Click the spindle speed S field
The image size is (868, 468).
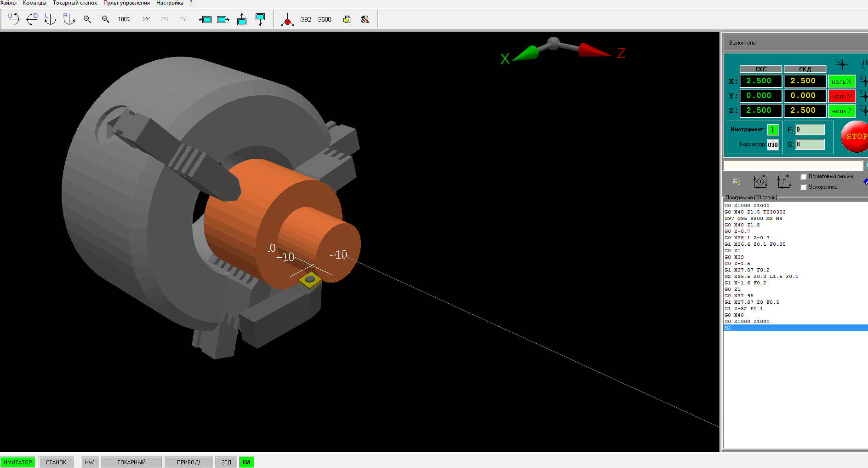810,144
